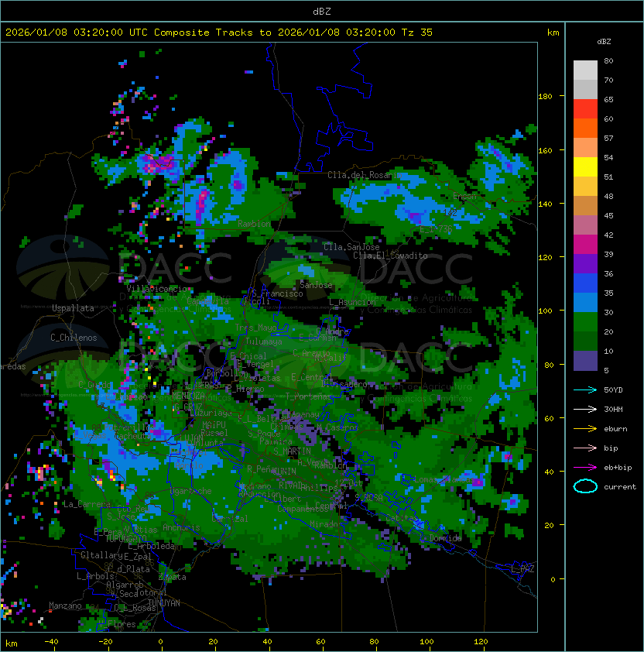Click the cyan 50YD track arrow in legend
This screenshot has width=644, height=652.
tap(585, 389)
